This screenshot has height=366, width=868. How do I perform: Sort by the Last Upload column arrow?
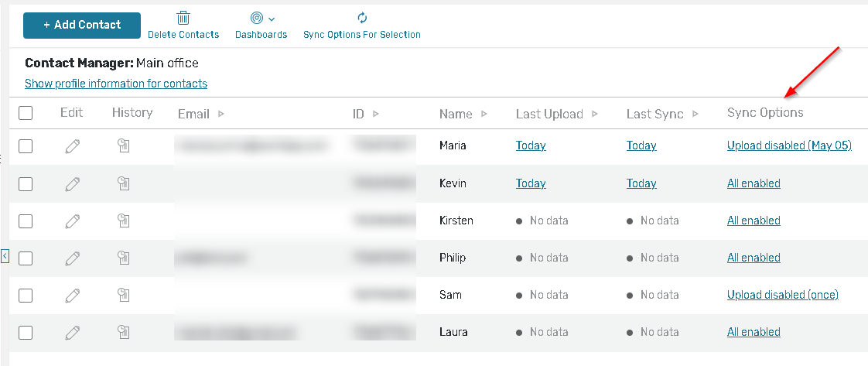pyautogui.click(x=595, y=114)
